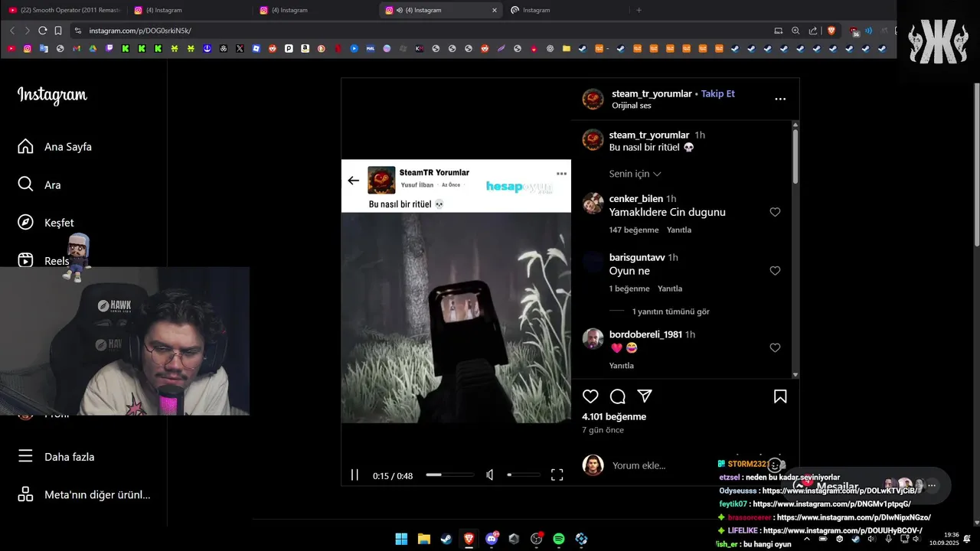The width and height of the screenshot is (980, 551).
Task: Click the Instagram logo
Action: [x=52, y=95]
